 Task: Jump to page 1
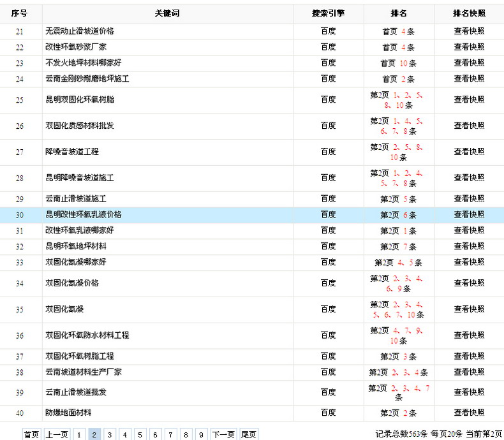tap(78, 434)
